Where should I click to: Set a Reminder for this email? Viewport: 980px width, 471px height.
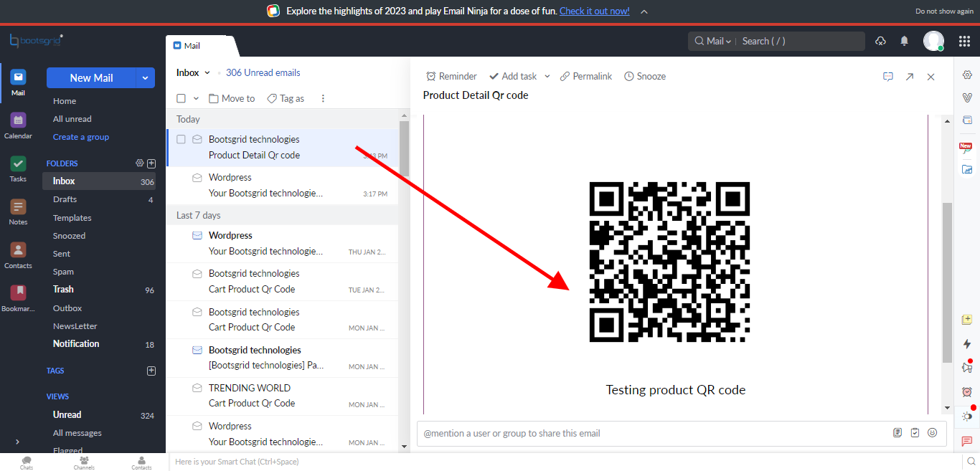451,76
